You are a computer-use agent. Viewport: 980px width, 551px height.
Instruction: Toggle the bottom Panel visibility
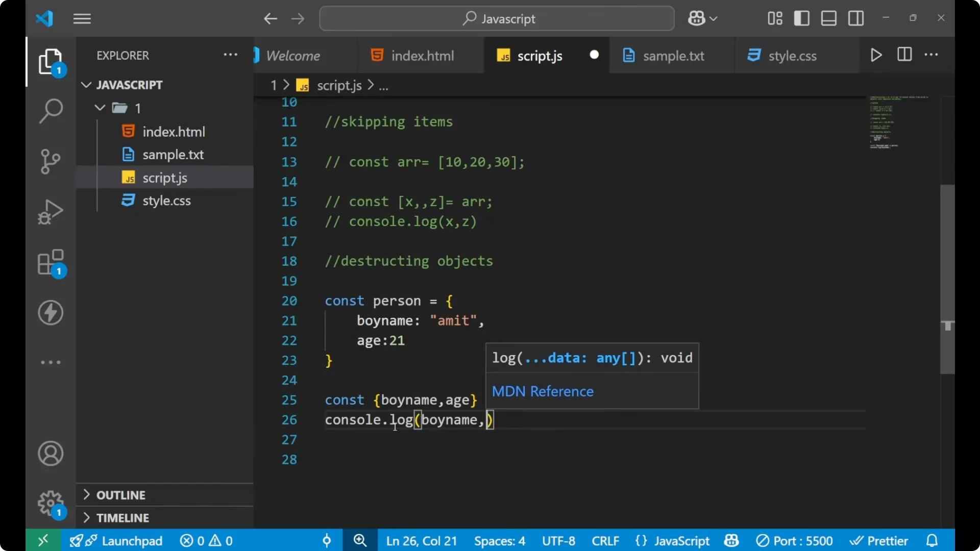[828, 18]
